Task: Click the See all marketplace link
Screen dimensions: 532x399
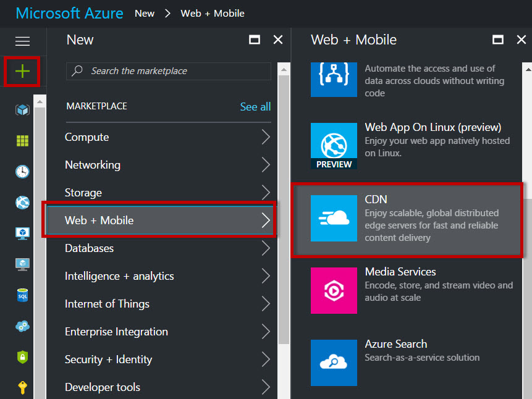Action: coord(255,106)
